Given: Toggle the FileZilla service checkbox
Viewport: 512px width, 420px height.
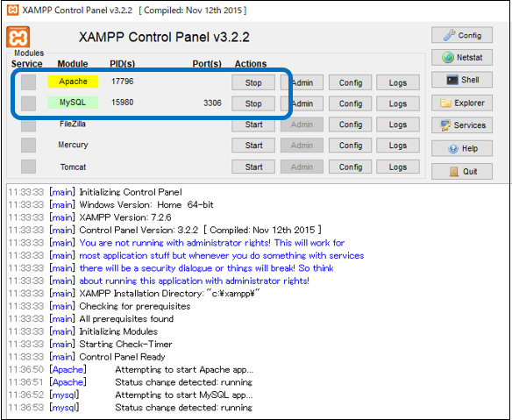Looking at the screenshot, I should pyautogui.click(x=28, y=125).
